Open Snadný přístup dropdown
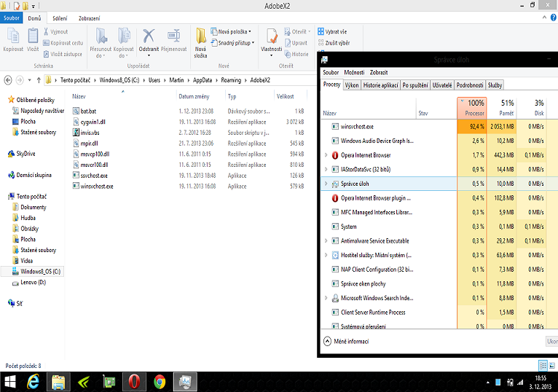Image resolution: width=558 pixels, height=392 pixels. (232, 43)
